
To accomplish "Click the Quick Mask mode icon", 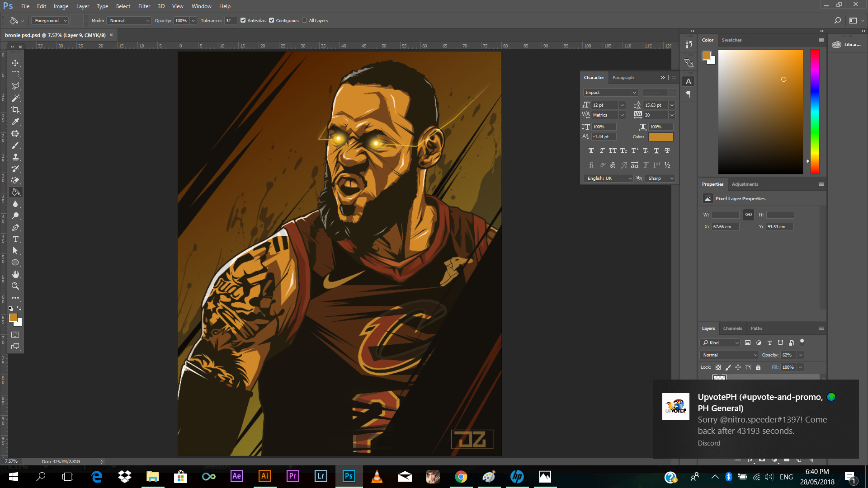I will (15, 335).
